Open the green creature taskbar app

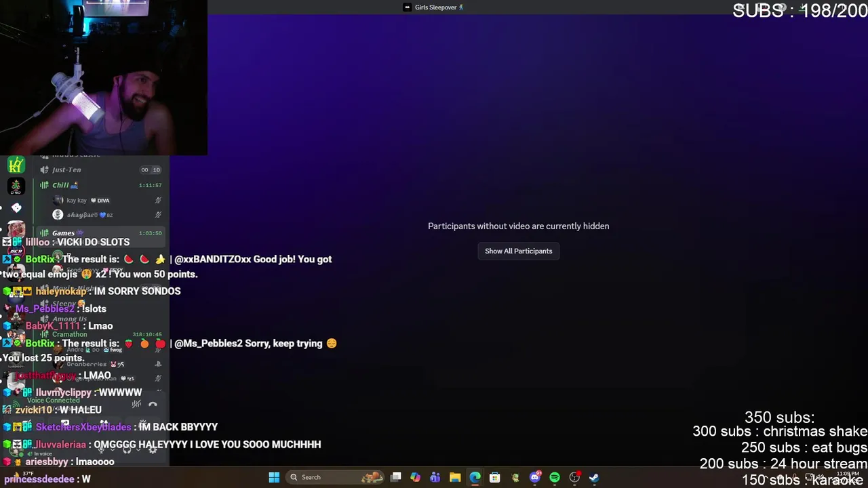tap(515, 477)
